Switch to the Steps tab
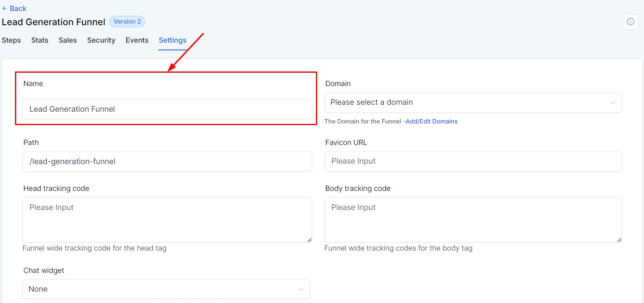 [x=11, y=40]
